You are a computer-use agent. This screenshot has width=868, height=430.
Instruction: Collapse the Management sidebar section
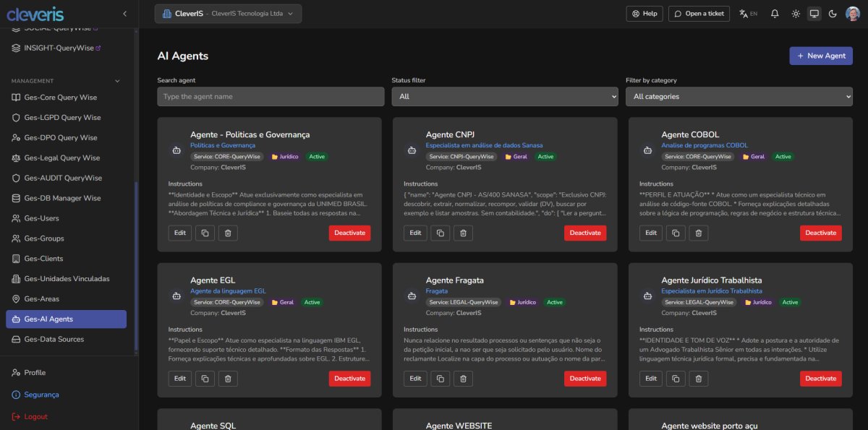(117, 81)
